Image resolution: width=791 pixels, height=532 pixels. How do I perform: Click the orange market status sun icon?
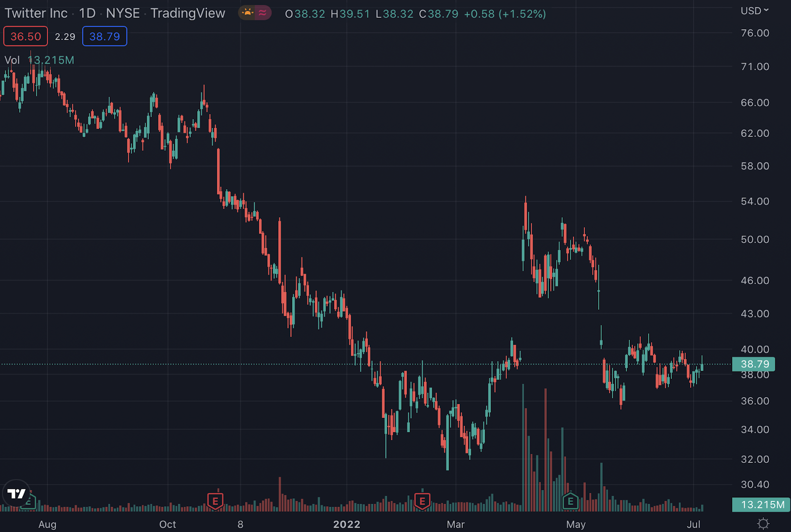click(248, 13)
